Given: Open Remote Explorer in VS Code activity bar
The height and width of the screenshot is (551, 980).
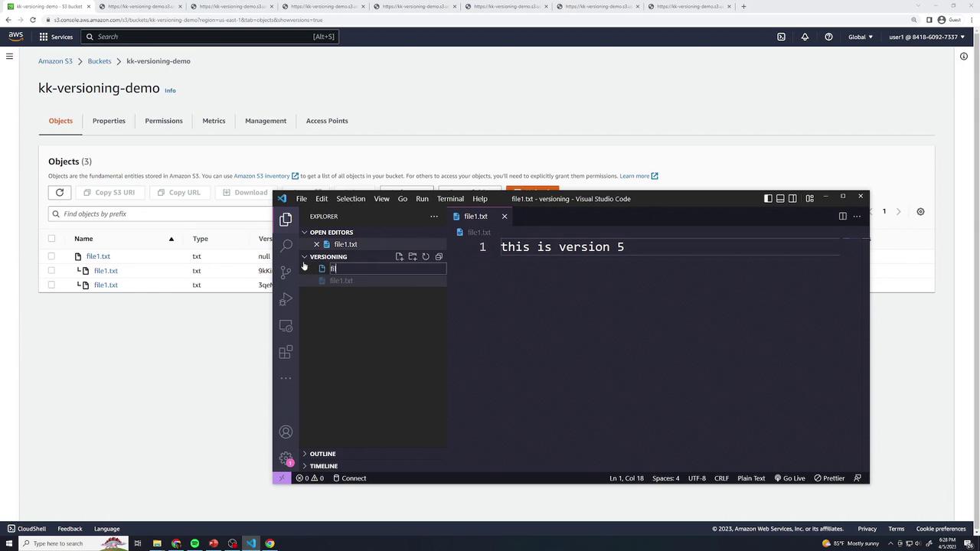Looking at the screenshot, I should (286, 326).
